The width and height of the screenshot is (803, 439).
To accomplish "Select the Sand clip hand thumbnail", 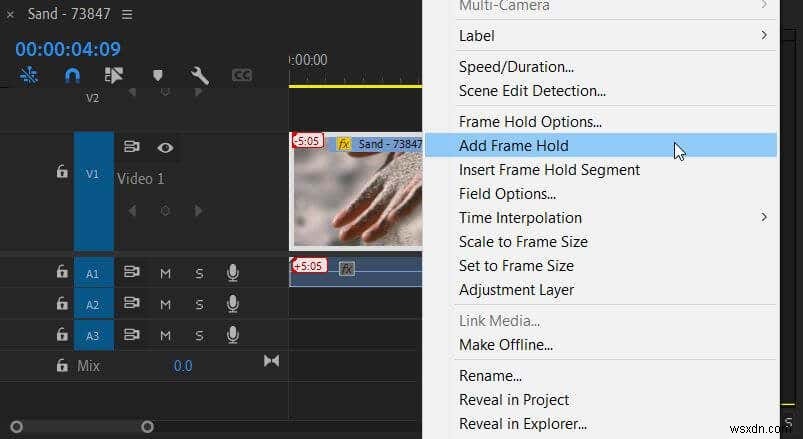I will click(x=357, y=199).
